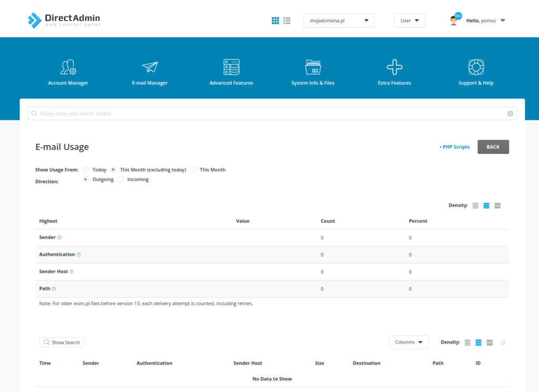
Task: Open Advanced Features server icon
Action: (x=231, y=67)
